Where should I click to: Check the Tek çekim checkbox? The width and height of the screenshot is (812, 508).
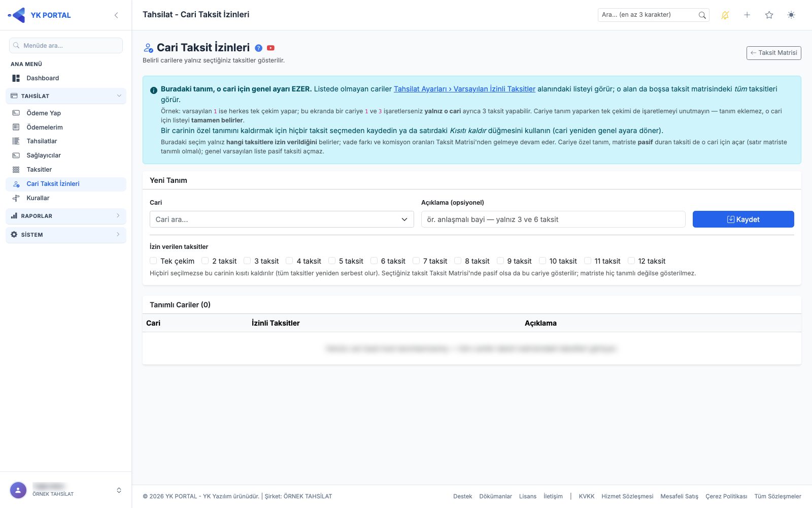tap(153, 261)
